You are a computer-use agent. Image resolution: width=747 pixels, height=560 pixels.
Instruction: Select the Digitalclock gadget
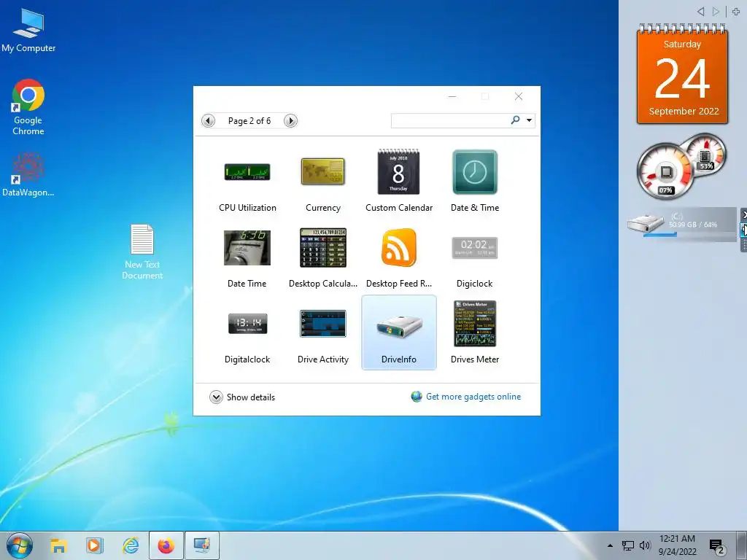247,332
